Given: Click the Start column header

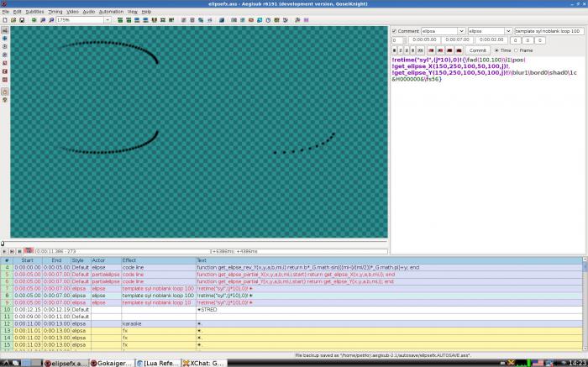Looking at the screenshot, I should (x=28, y=260).
